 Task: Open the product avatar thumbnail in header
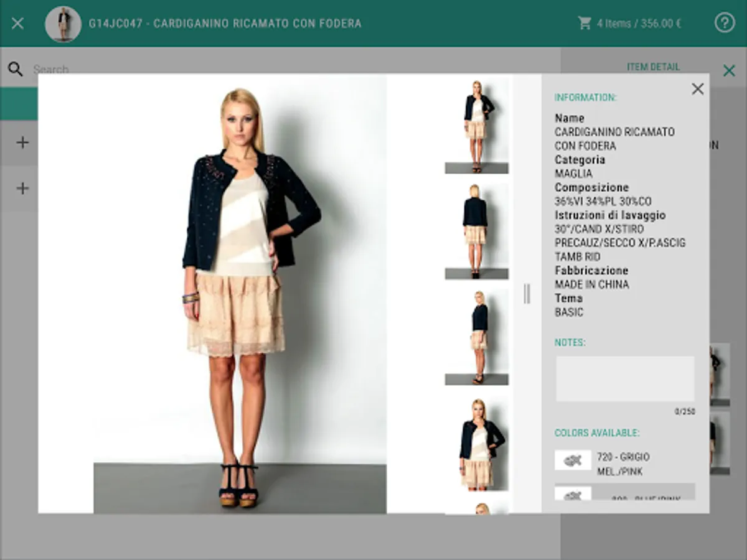click(x=63, y=24)
